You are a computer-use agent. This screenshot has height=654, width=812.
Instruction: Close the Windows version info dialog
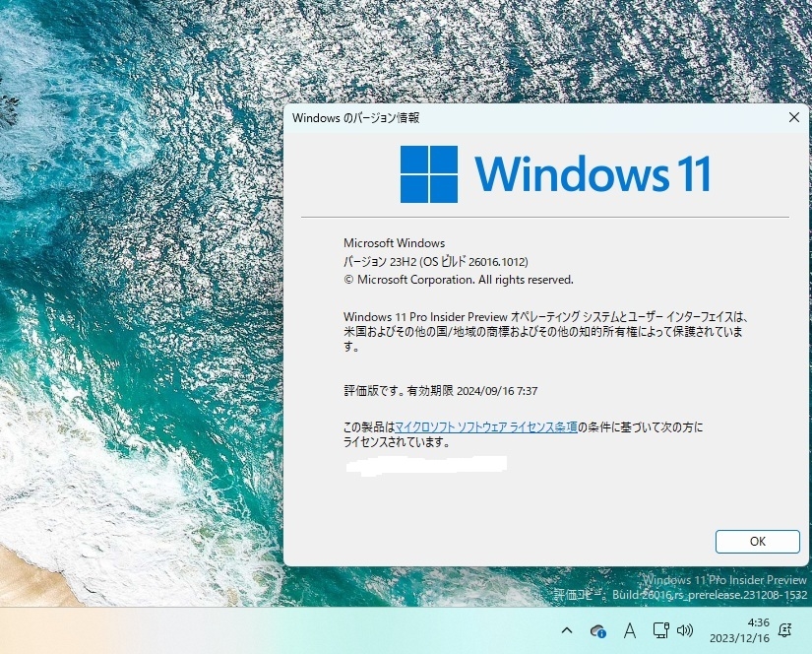[793, 117]
